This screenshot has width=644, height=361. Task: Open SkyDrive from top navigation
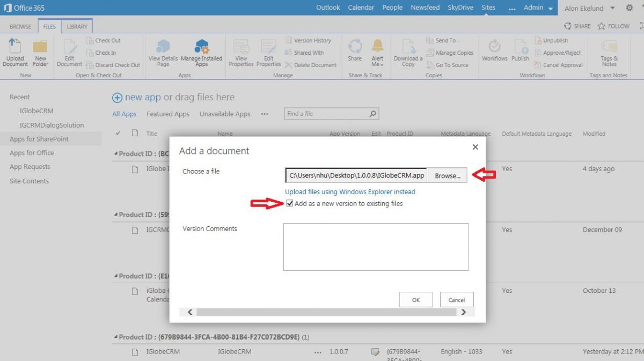pyautogui.click(x=460, y=8)
